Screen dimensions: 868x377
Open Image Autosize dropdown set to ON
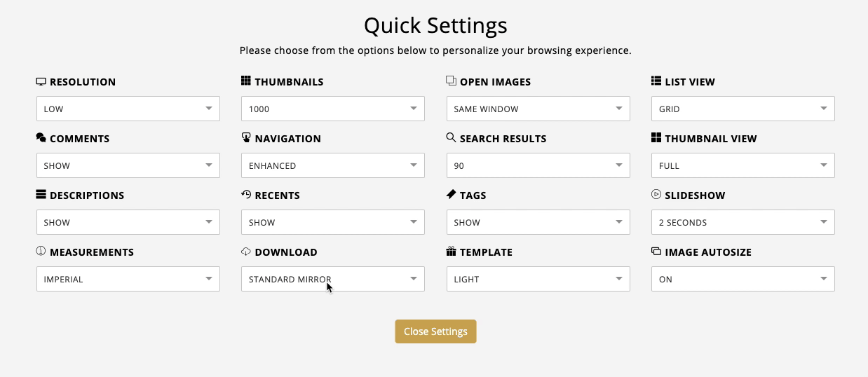[743, 279]
